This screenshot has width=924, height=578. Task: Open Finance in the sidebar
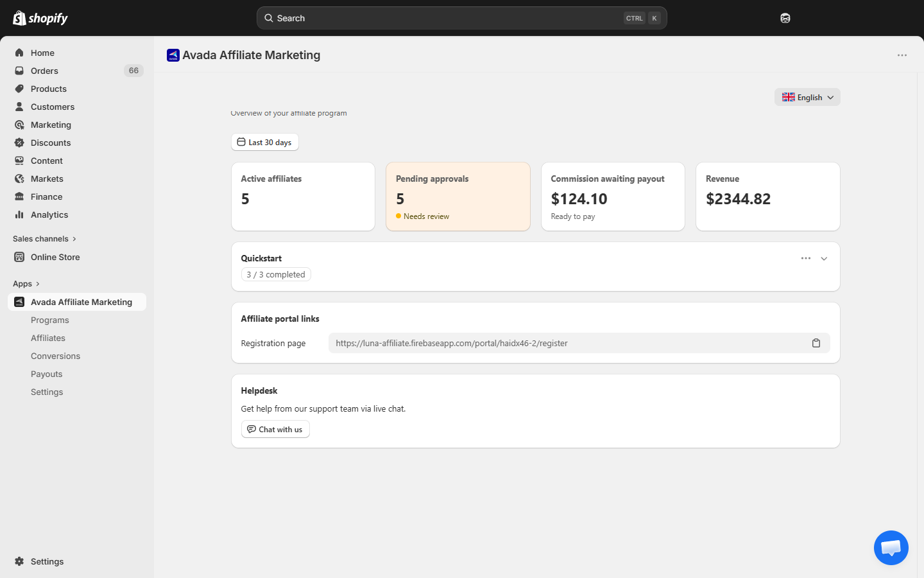(x=77, y=197)
